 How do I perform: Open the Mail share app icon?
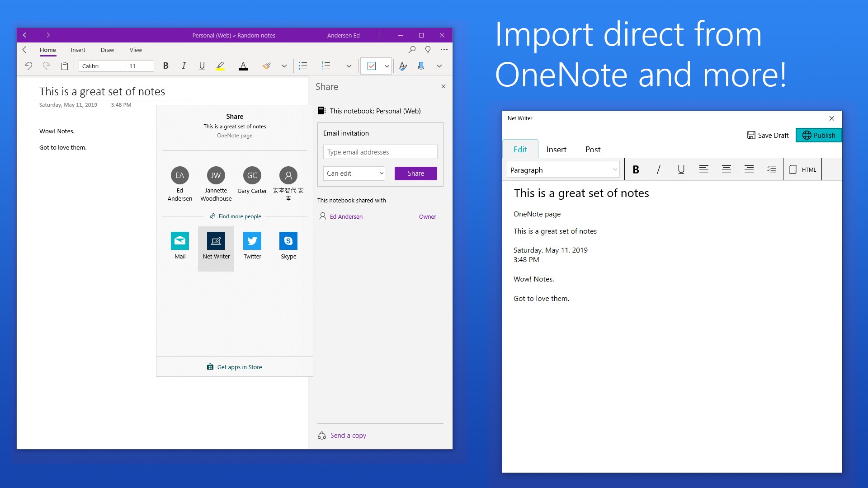coord(180,241)
